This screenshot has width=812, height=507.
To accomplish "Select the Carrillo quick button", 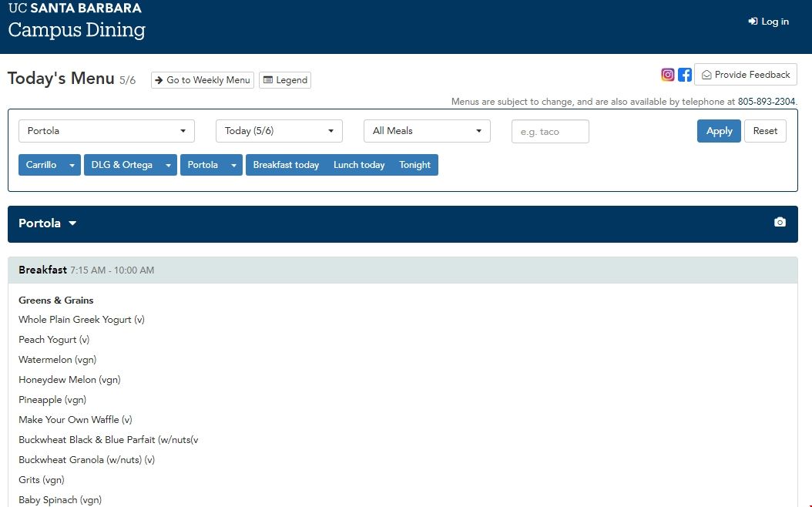I will point(41,165).
